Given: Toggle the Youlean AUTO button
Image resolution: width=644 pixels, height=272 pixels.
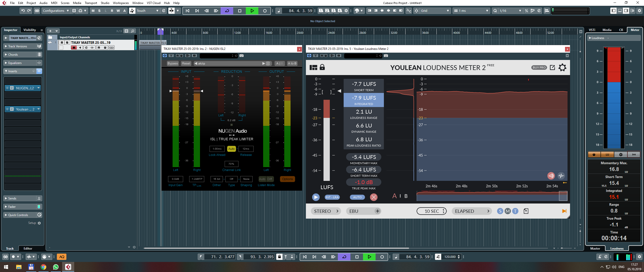Looking at the screenshot, I should click(357, 197).
